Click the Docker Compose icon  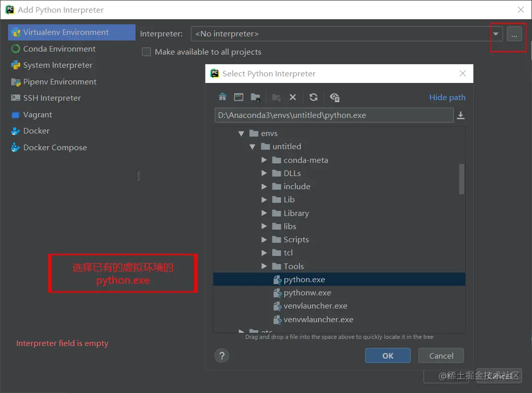pyautogui.click(x=16, y=148)
